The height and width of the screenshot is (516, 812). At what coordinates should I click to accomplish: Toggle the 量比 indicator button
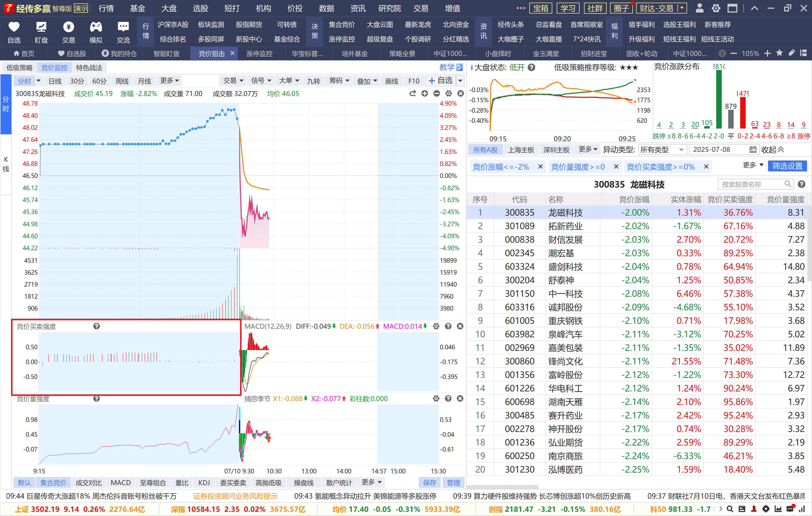[182, 482]
